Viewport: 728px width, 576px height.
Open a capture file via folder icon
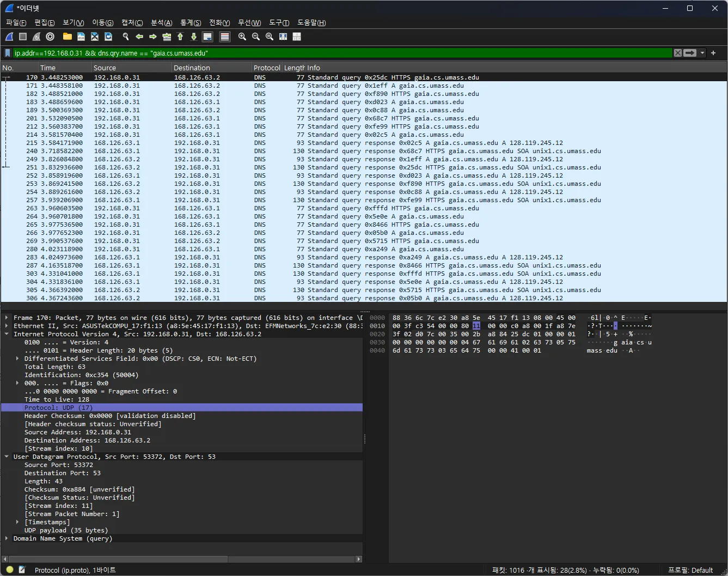tap(68, 37)
